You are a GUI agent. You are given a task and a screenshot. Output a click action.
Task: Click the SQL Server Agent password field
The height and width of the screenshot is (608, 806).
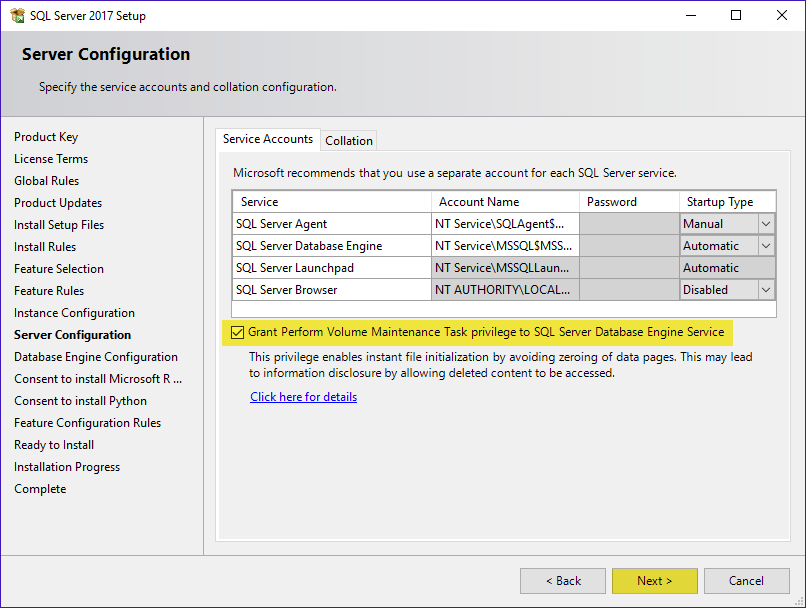[x=629, y=224]
